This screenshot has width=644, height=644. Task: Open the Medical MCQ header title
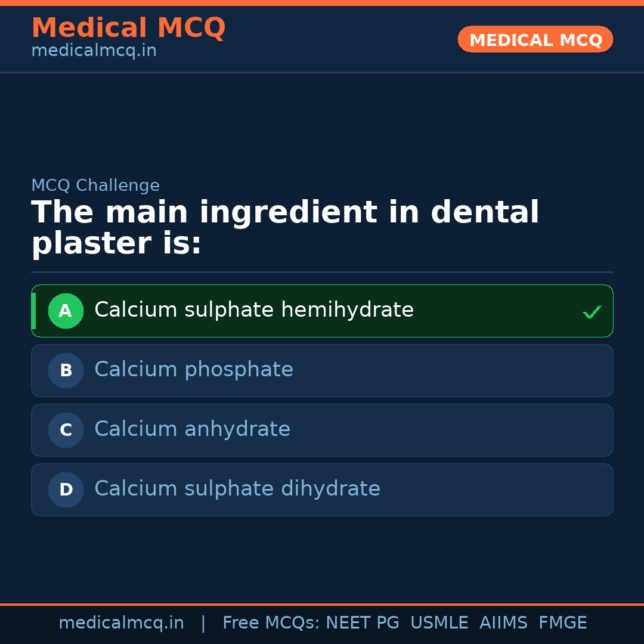pyautogui.click(x=128, y=28)
